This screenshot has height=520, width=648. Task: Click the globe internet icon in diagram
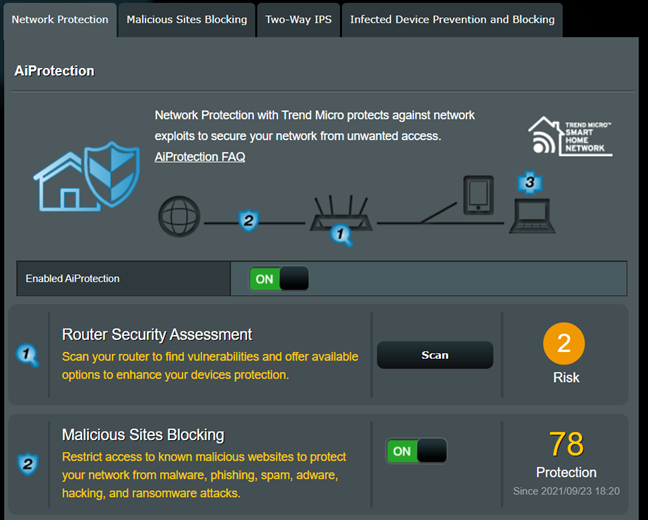click(x=179, y=217)
